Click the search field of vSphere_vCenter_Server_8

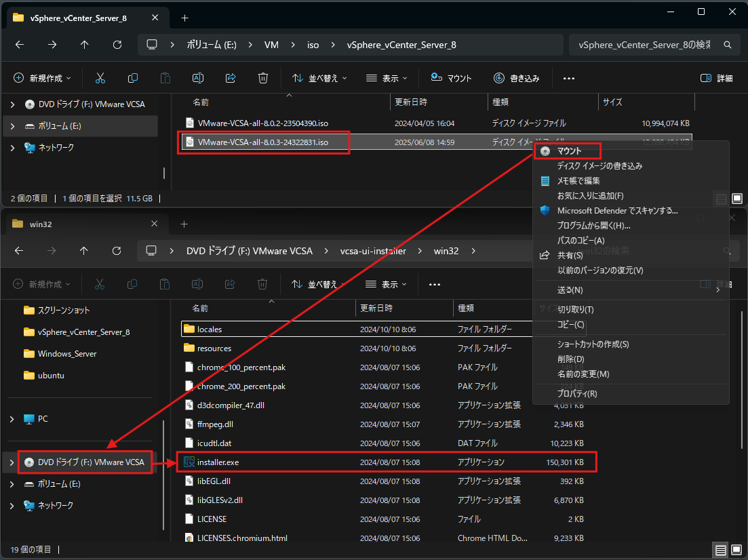coord(654,45)
